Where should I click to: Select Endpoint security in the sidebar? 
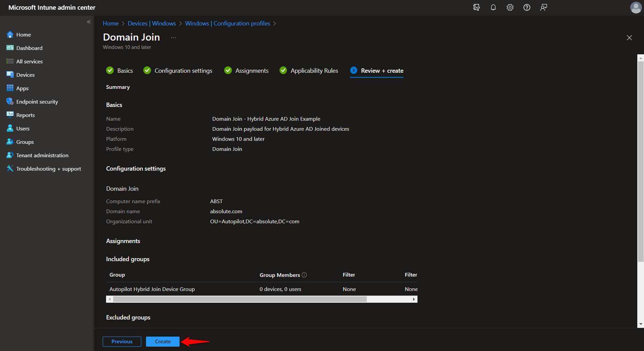coord(37,101)
